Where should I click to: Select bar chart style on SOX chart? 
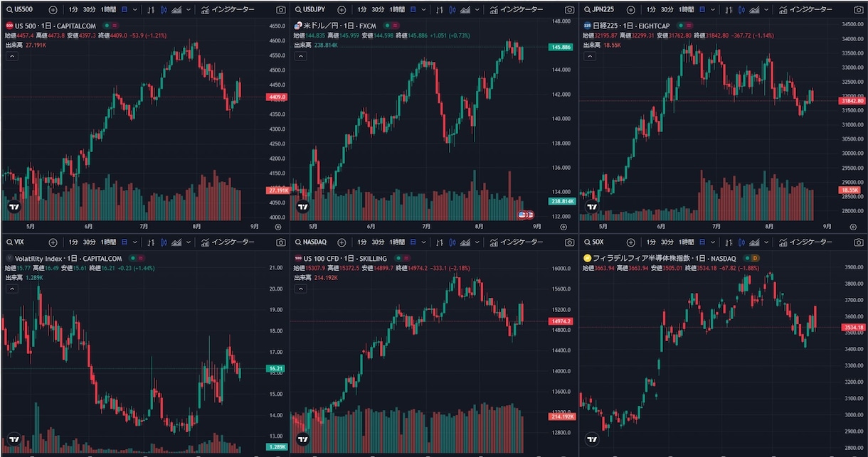(729, 242)
